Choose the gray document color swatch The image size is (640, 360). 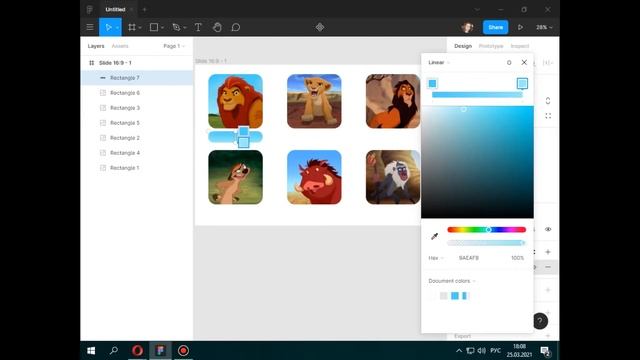(444, 296)
